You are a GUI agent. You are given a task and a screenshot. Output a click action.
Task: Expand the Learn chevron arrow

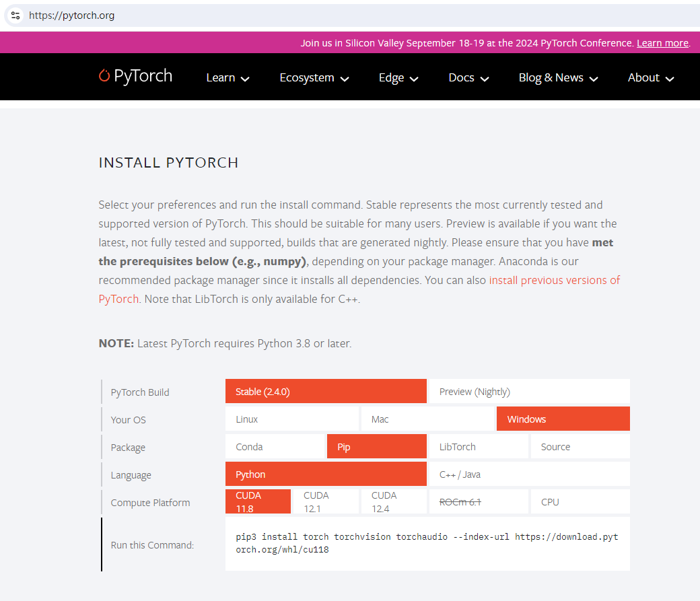tap(244, 79)
